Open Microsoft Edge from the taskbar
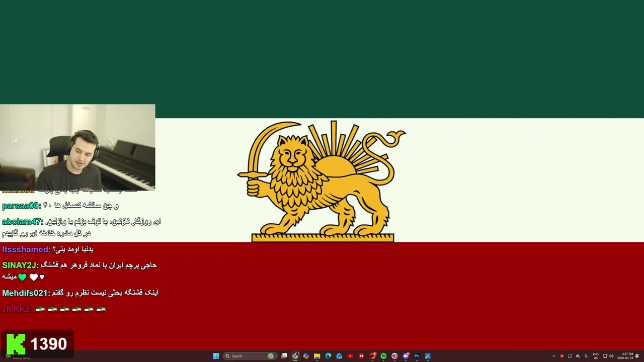 click(328, 356)
